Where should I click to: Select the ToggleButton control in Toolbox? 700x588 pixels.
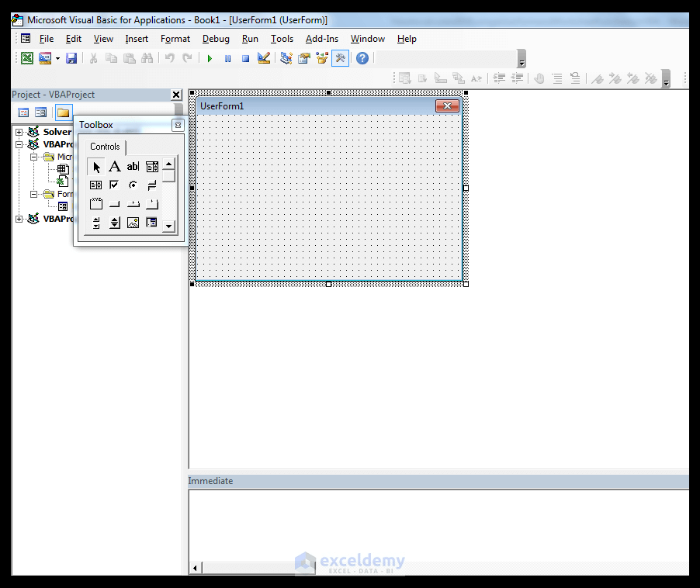point(152,185)
